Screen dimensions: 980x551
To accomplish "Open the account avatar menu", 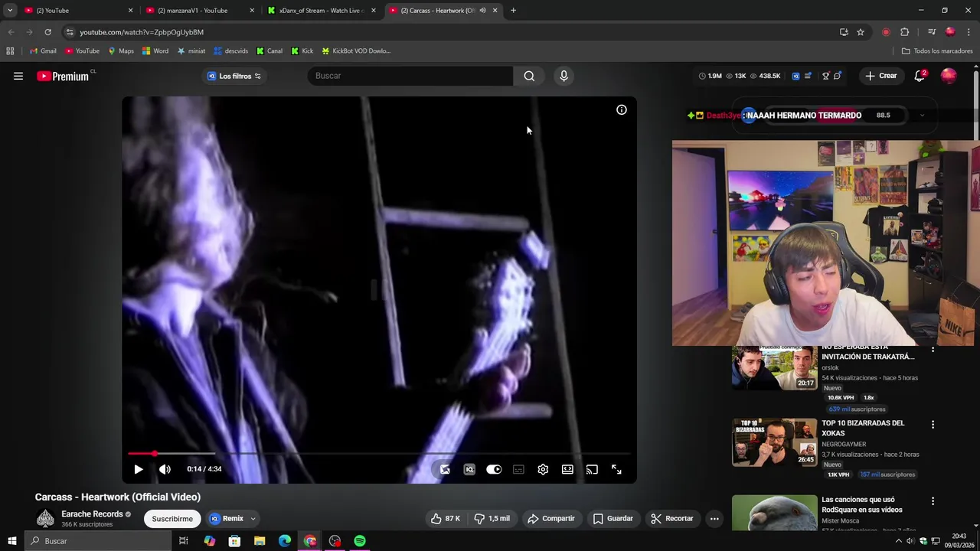I will point(949,76).
